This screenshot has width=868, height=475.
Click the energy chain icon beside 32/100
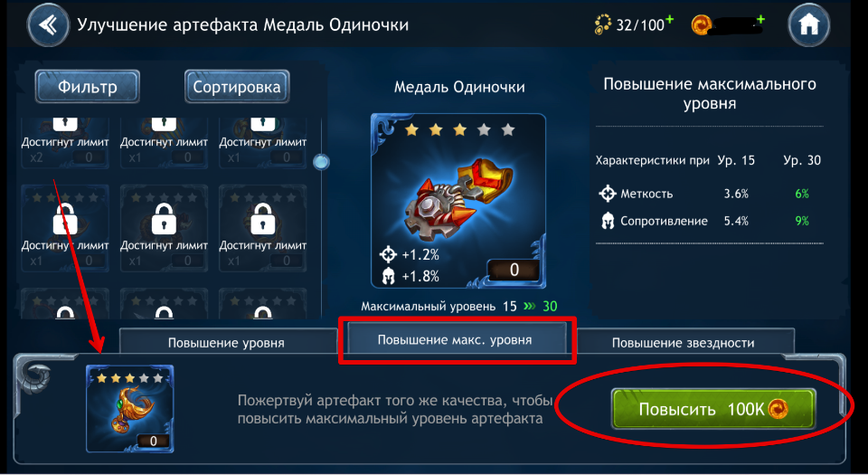click(602, 25)
